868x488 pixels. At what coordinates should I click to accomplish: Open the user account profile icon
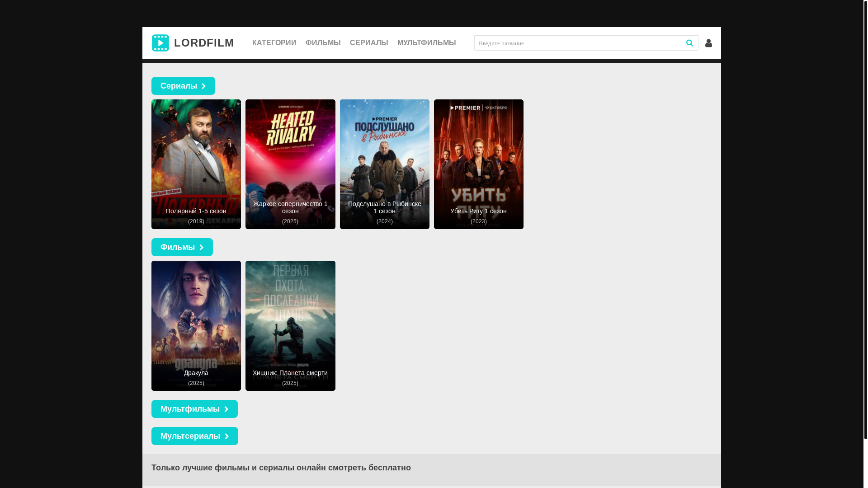coord(708,43)
